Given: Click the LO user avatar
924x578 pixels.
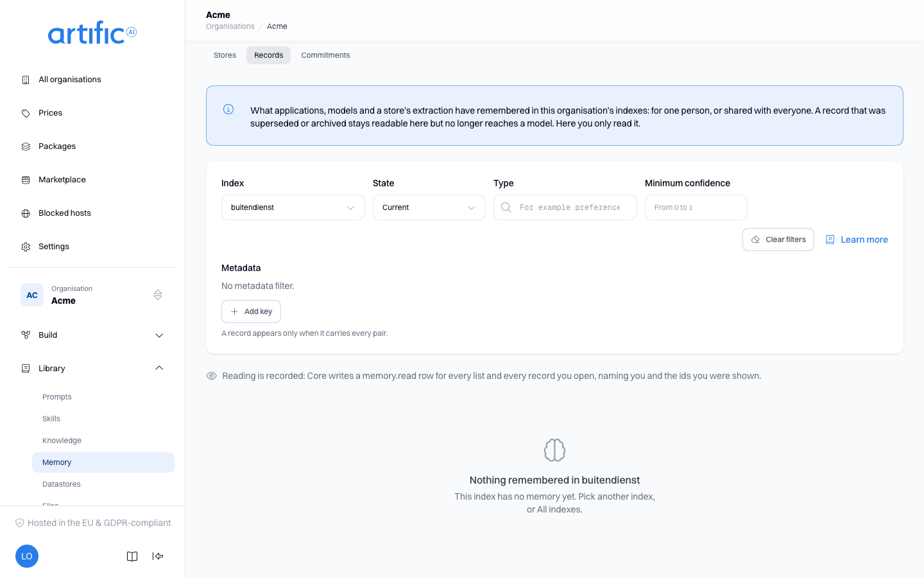Looking at the screenshot, I should click(x=27, y=556).
